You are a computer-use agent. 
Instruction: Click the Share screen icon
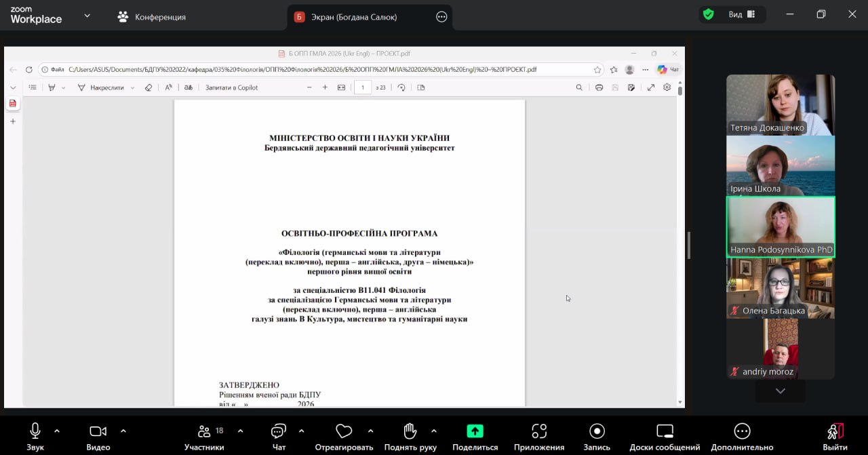(475, 431)
